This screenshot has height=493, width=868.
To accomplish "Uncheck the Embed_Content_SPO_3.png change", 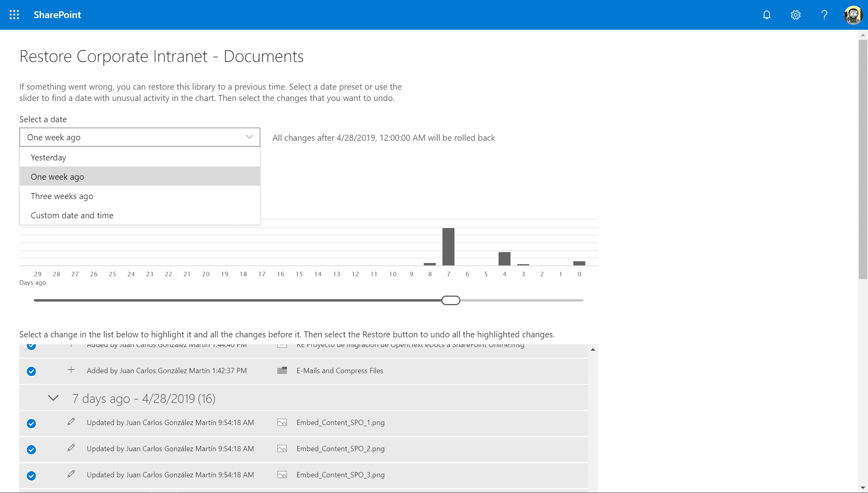I will click(x=31, y=476).
